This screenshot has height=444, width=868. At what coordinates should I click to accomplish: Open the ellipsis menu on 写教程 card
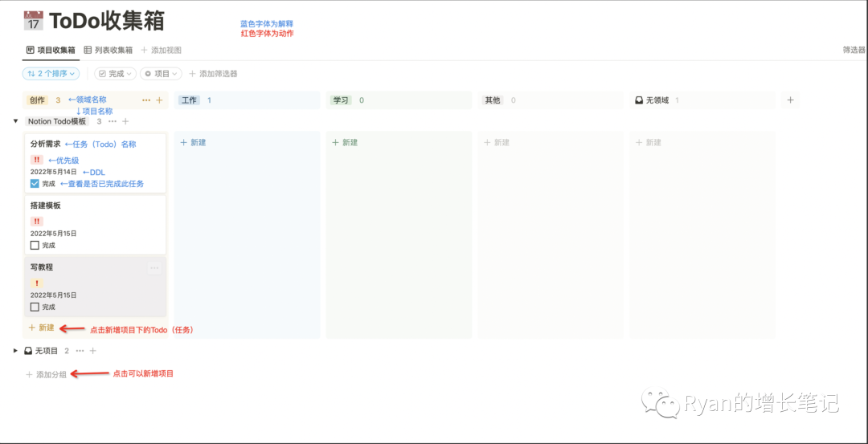point(154,268)
